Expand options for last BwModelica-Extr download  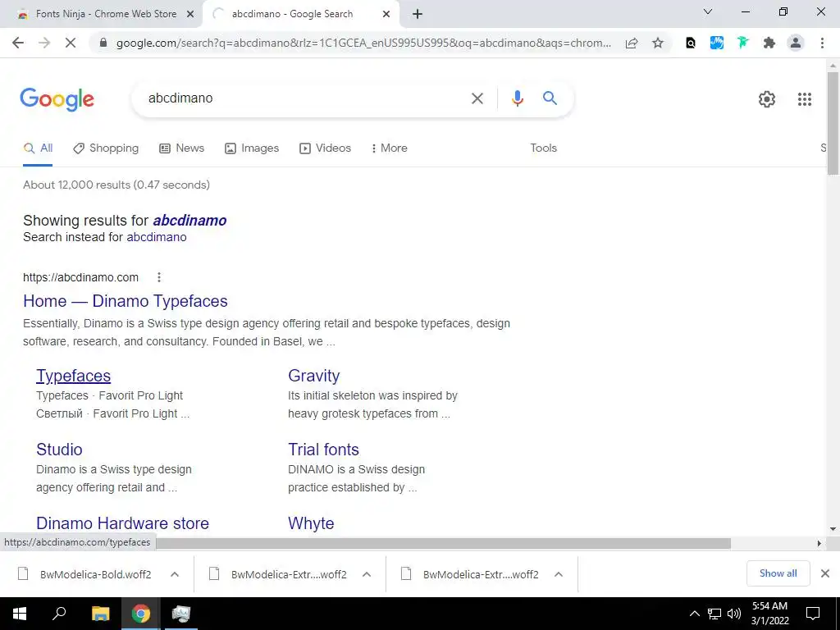tap(558, 574)
